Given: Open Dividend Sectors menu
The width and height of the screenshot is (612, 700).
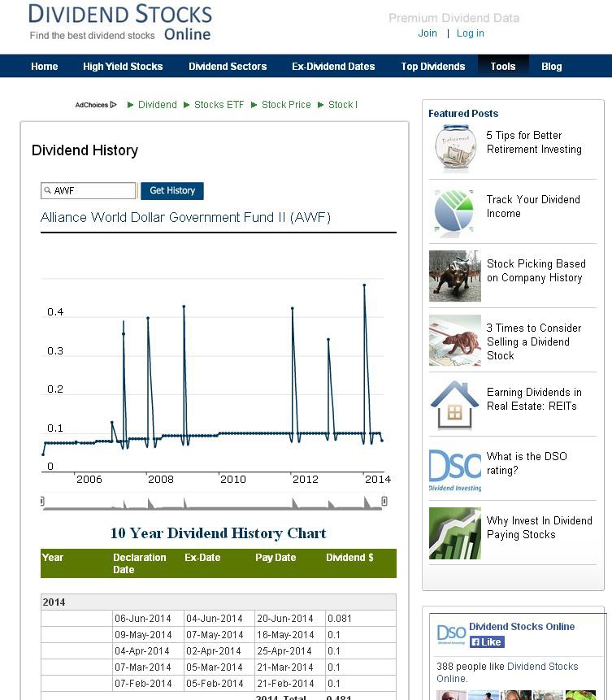Looking at the screenshot, I should [228, 66].
